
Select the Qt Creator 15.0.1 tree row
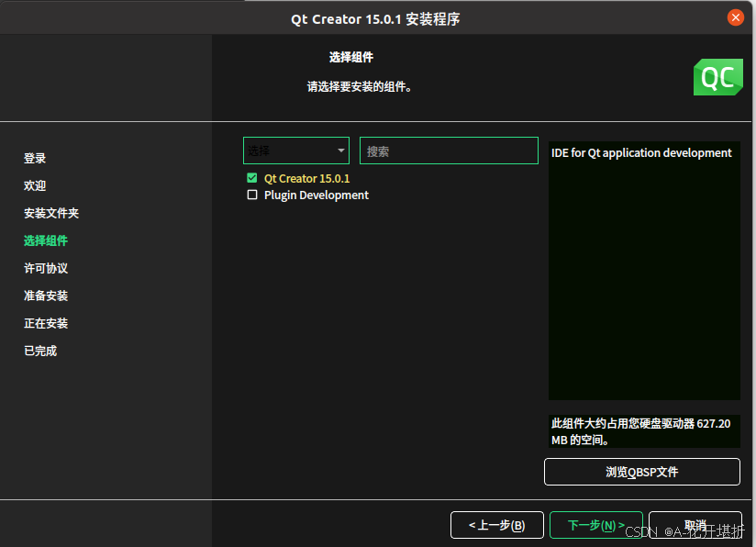[x=306, y=178]
